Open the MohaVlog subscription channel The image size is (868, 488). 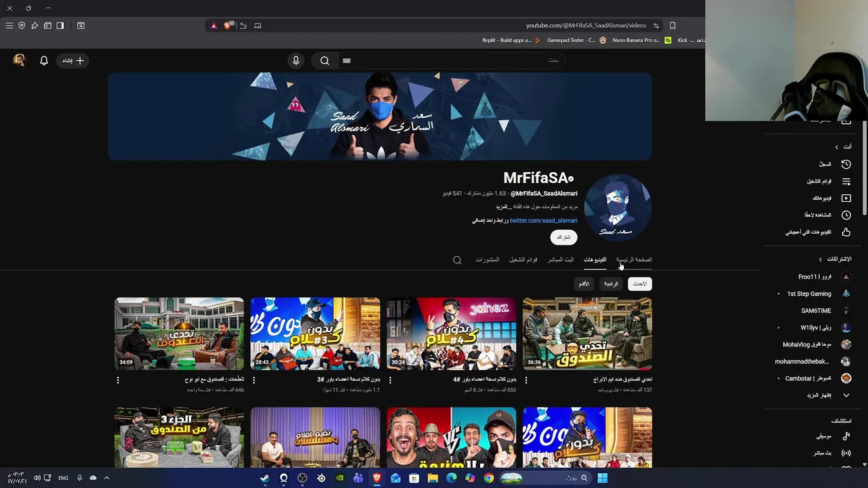coord(816,344)
